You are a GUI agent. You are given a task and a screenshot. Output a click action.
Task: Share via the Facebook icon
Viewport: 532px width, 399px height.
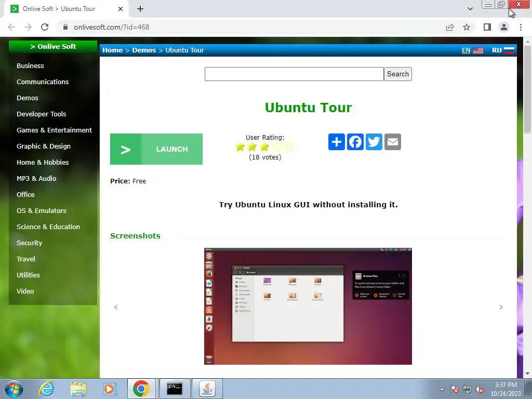coord(355,142)
